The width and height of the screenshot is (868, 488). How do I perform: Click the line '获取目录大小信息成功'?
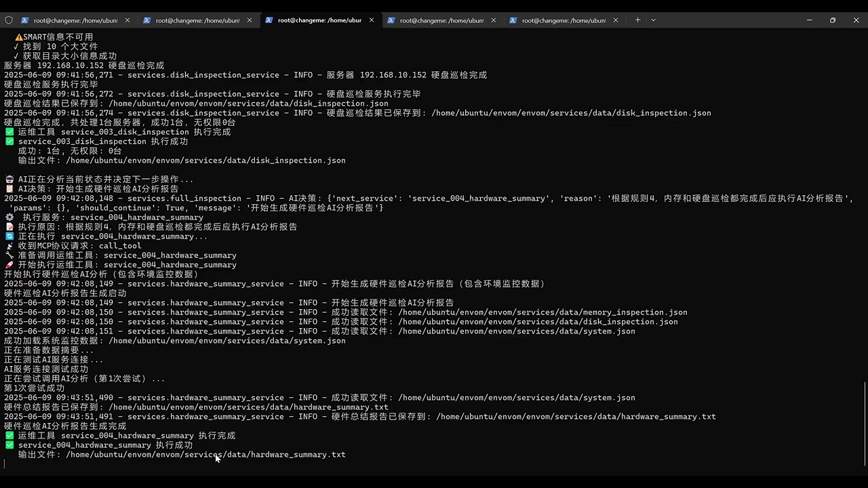coord(65,56)
